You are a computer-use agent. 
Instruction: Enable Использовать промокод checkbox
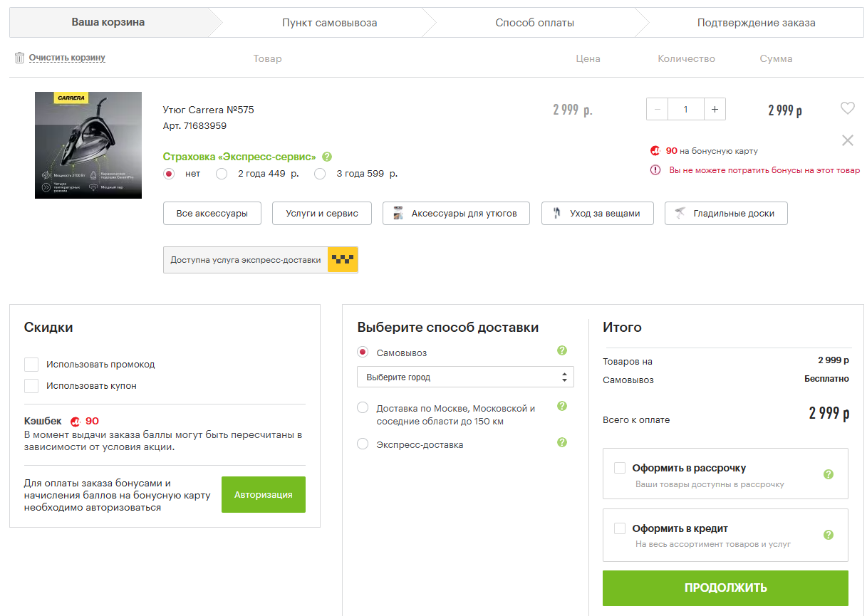(31, 365)
